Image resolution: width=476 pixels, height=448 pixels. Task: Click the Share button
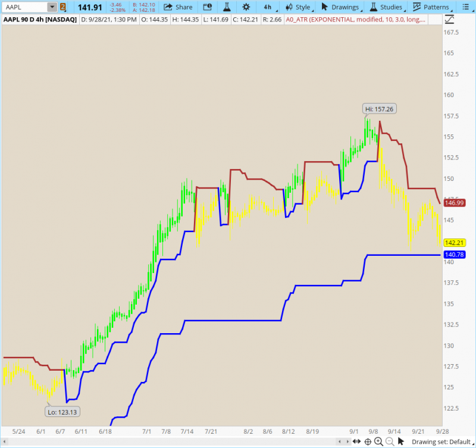coord(178,7)
